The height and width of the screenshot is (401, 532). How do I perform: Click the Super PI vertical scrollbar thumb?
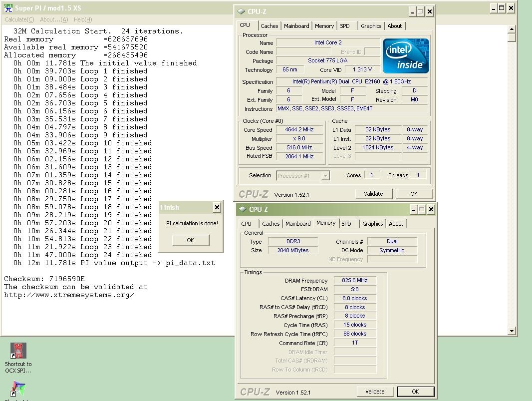click(512, 37)
